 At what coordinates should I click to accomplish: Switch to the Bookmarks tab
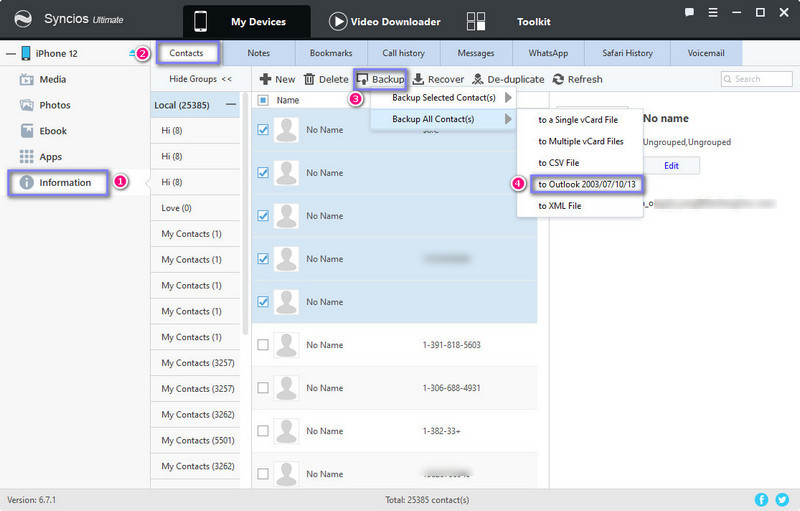click(331, 53)
